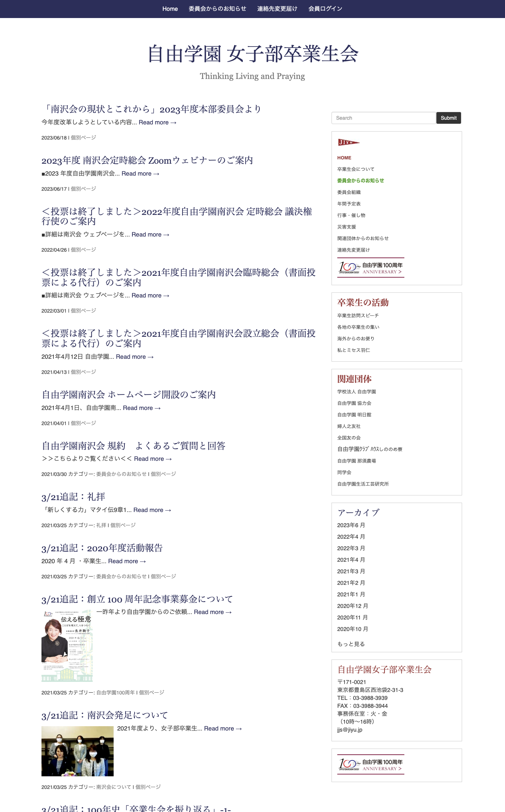Click Read more after ■2023 年度自由学園南沢会
This screenshot has width=505, height=812.
[140, 173]
